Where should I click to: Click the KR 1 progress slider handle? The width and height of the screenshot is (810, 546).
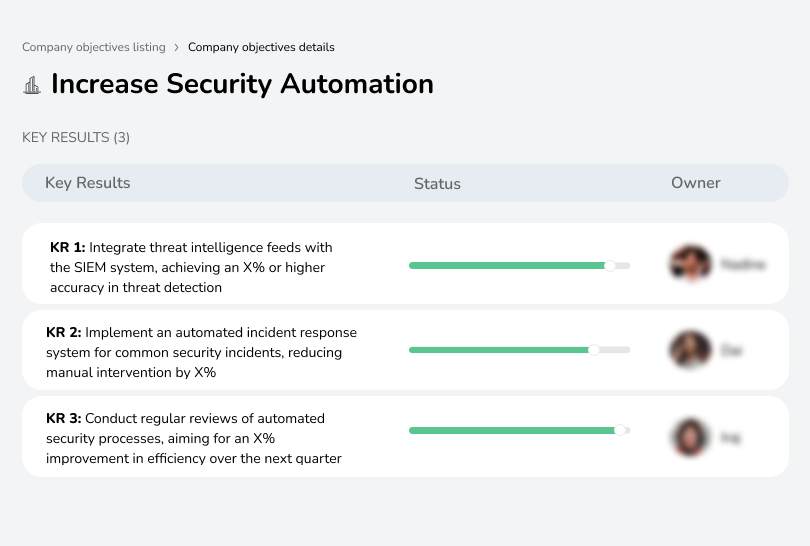coord(610,266)
